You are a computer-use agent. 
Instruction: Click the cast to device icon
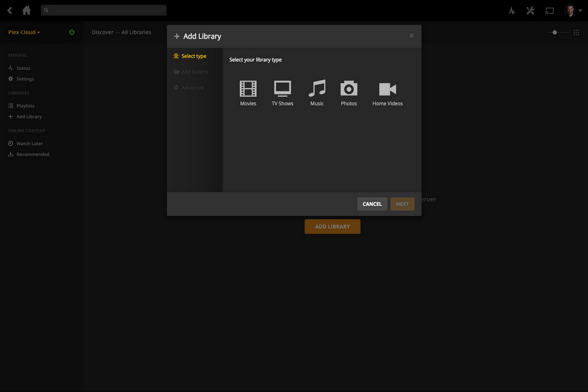coord(549,10)
